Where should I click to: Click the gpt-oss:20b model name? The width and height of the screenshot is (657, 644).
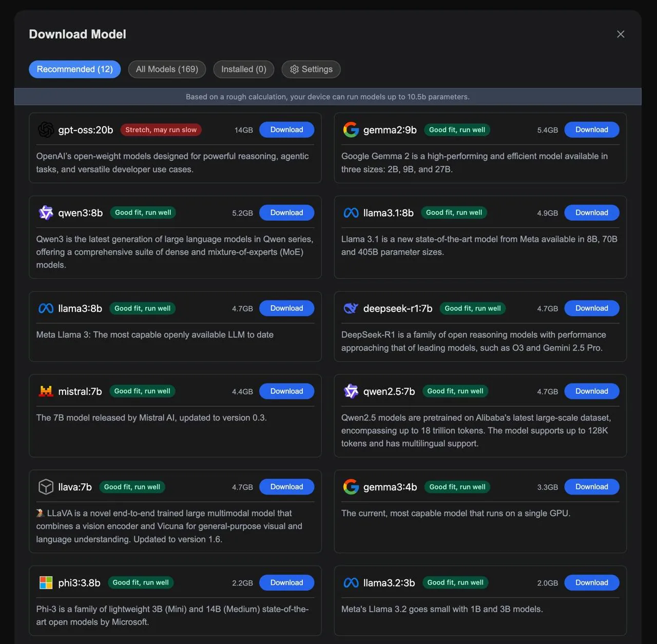point(86,130)
